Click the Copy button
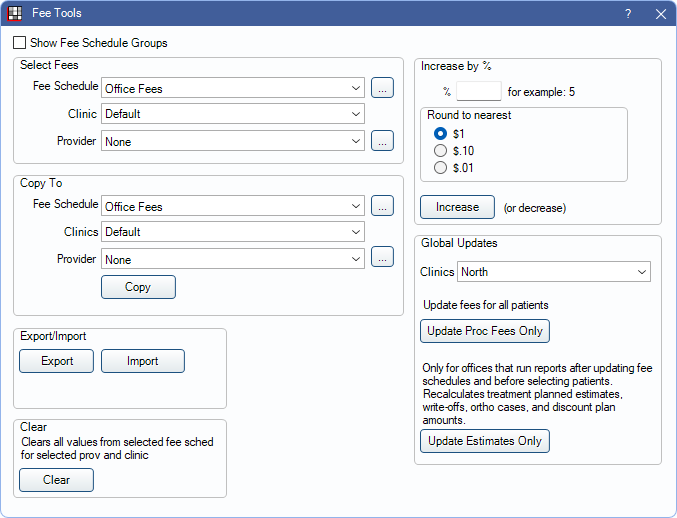Screen dimensions: 677x518 coord(138,287)
